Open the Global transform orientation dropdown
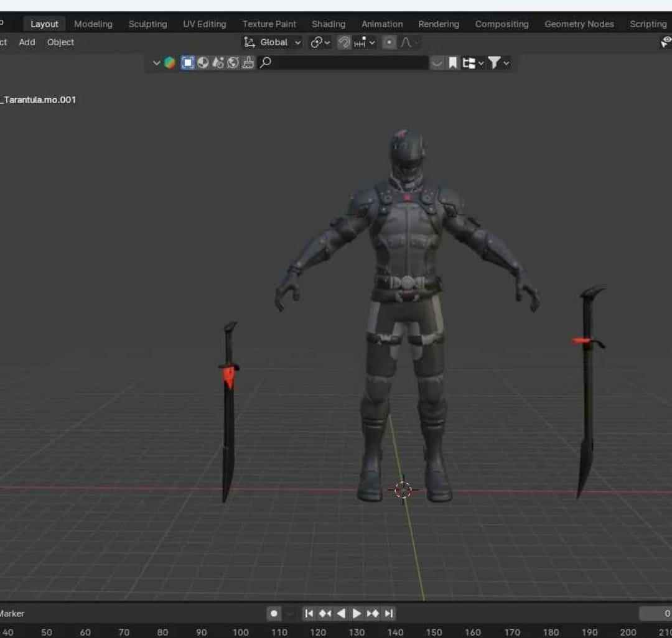This screenshot has width=672, height=638. coord(273,42)
